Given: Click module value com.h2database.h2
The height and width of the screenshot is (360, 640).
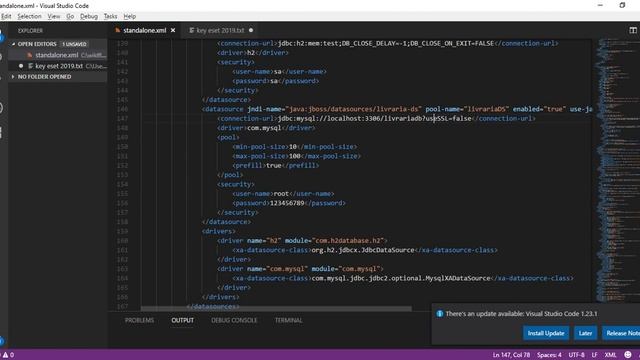Looking at the screenshot, I should point(349,240).
